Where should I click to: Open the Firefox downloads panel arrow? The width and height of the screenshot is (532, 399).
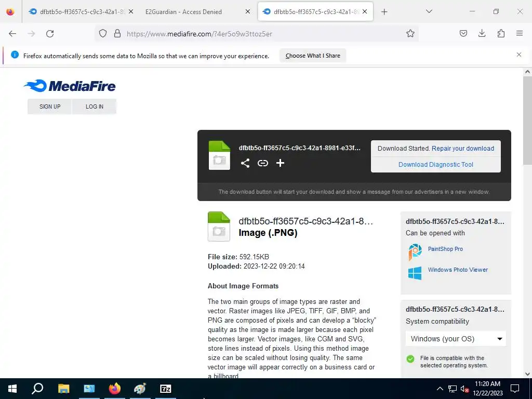(482, 33)
